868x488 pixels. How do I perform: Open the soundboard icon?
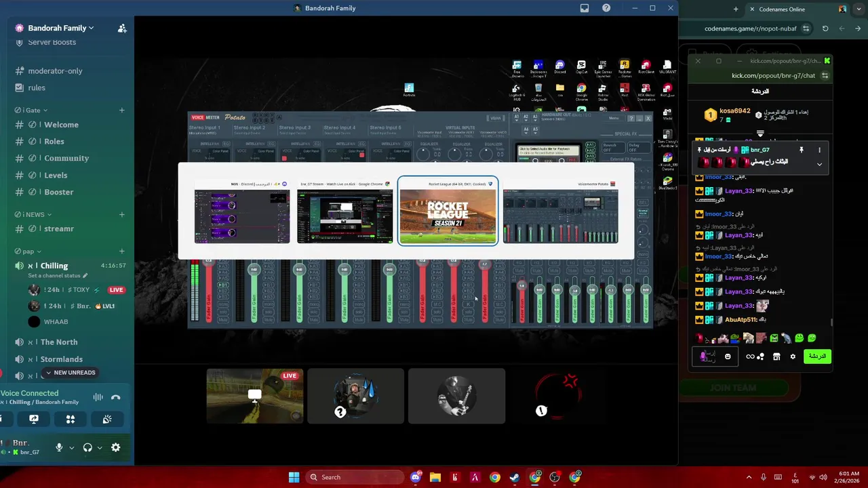coord(107,420)
